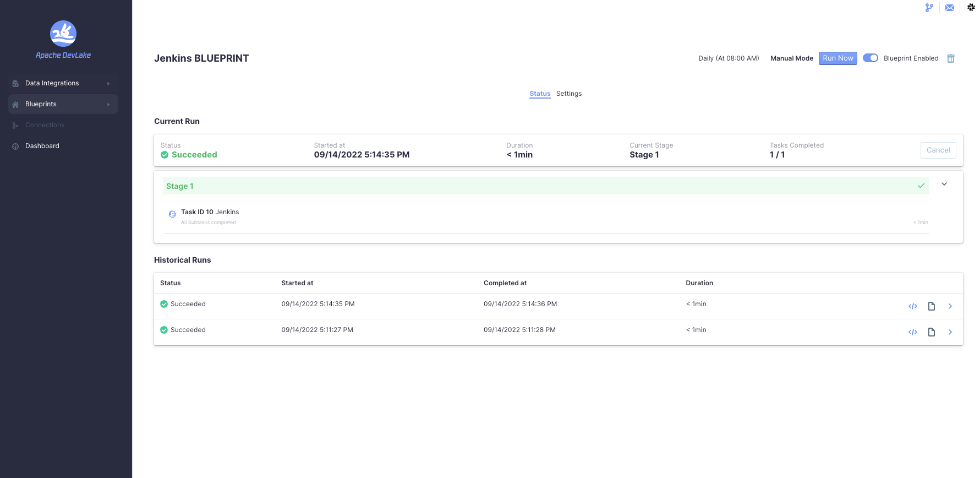
Task: Click the Connections sidebar icon
Action: click(15, 126)
